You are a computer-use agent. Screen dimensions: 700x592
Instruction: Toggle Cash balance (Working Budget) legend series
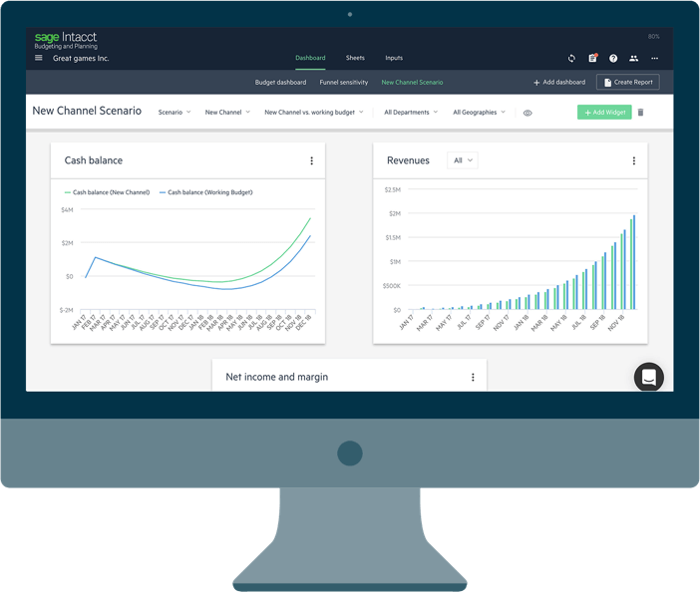(205, 192)
